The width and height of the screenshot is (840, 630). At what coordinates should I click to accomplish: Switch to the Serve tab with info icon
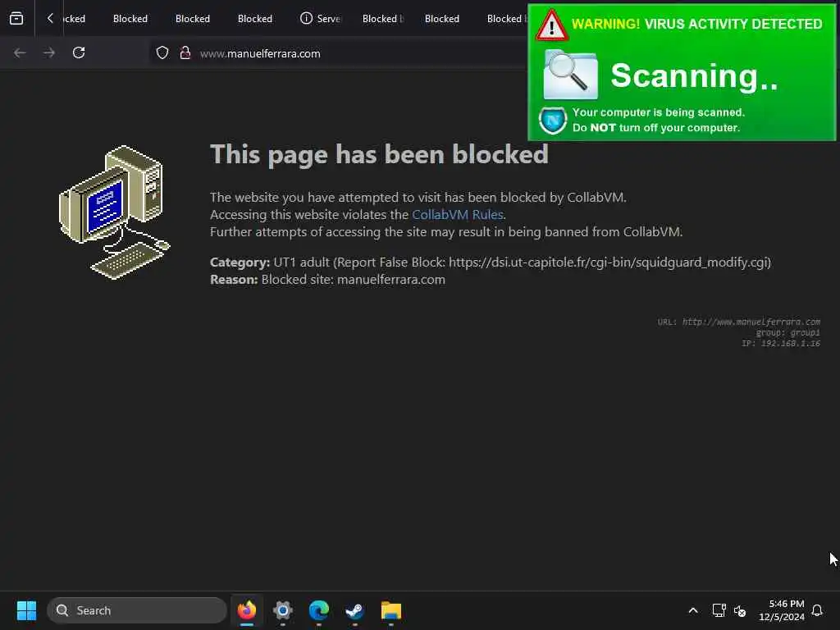[x=321, y=19]
